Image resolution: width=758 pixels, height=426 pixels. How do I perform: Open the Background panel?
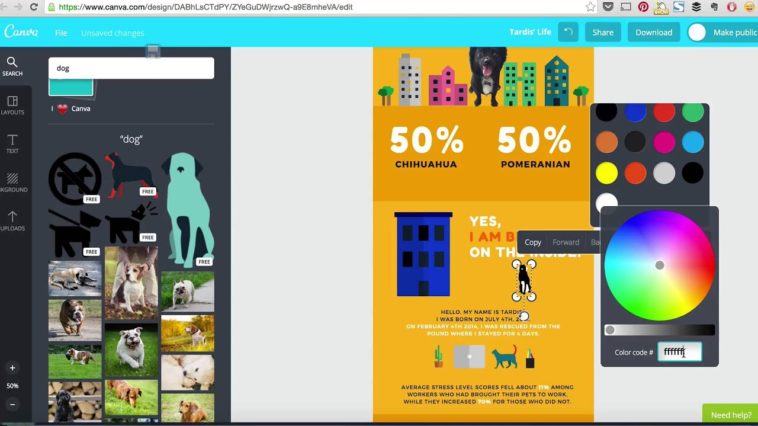(12, 182)
